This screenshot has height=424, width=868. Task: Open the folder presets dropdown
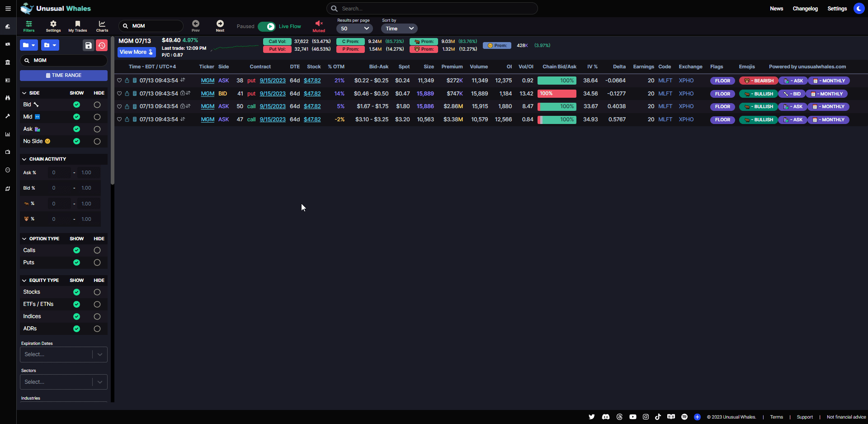pyautogui.click(x=29, y=45)
